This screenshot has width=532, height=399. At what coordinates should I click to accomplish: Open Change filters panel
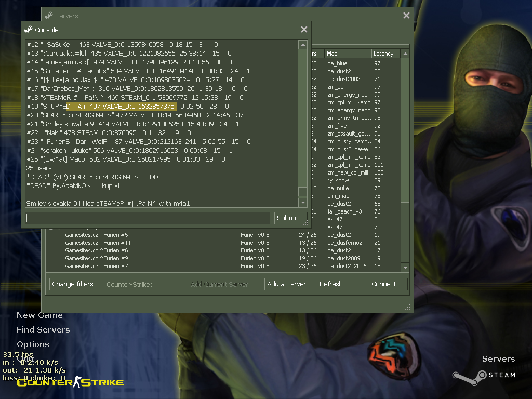[x=77, y=284]
